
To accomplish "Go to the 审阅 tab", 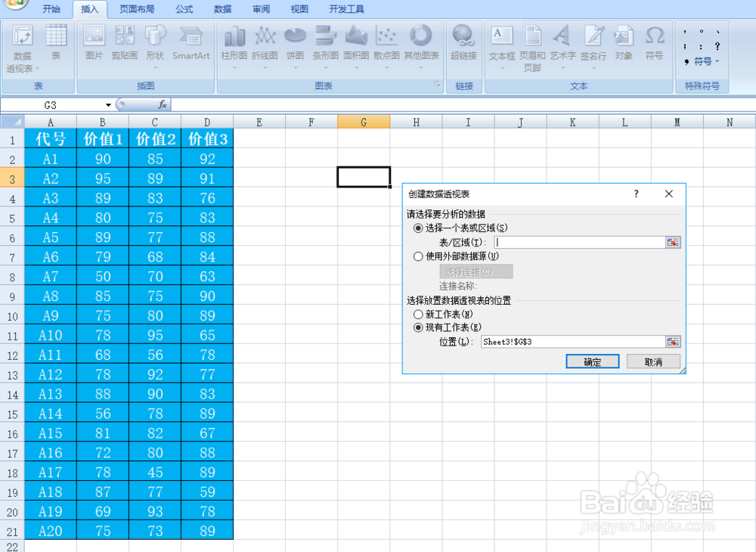I will (261, 8).
